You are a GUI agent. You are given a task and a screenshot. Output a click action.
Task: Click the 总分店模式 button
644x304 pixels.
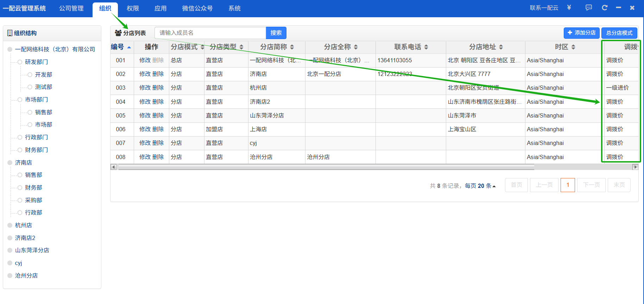pyautogui.click(x=619, y=33)
